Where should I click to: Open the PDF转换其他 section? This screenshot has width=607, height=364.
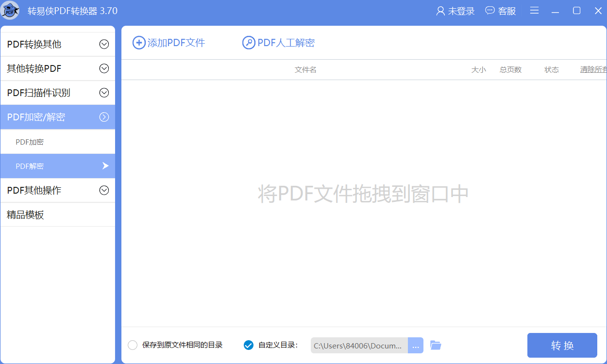coord(58,44)
